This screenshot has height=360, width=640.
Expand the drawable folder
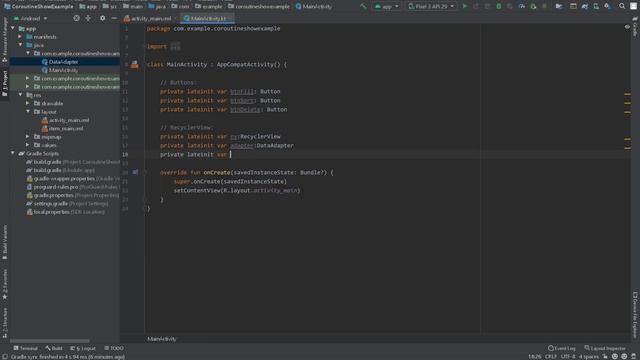pyautogui.click(x=28, y=103)
